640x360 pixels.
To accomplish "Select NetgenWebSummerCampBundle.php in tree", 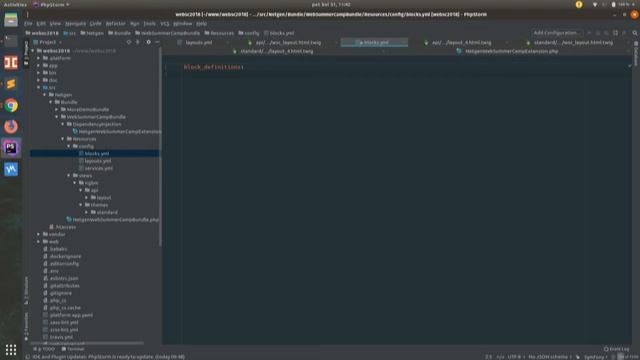I will (x=116, y=220).
